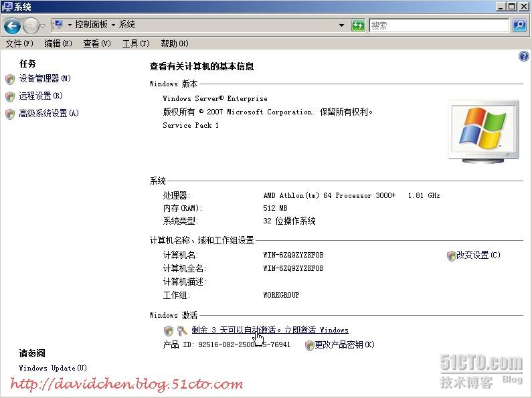The image size is (532, 398).
Task: Open the recent pages dropdown arrow
Action: tap(42, 26)
